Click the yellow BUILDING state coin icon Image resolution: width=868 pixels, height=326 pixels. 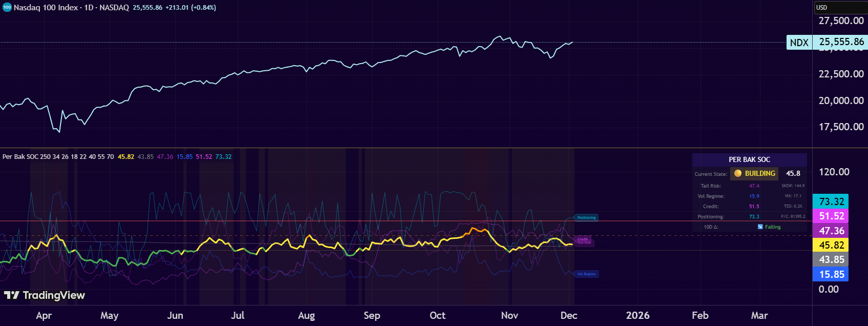(738, 173)
